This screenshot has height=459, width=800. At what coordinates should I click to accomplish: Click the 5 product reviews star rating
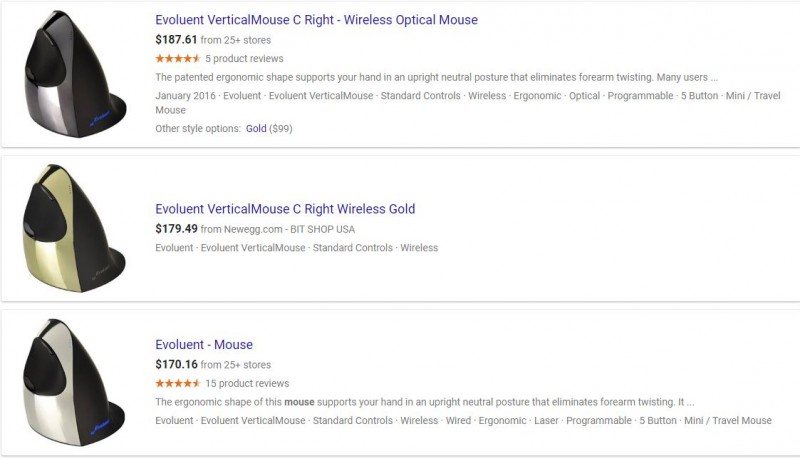[x=178, y=59]
